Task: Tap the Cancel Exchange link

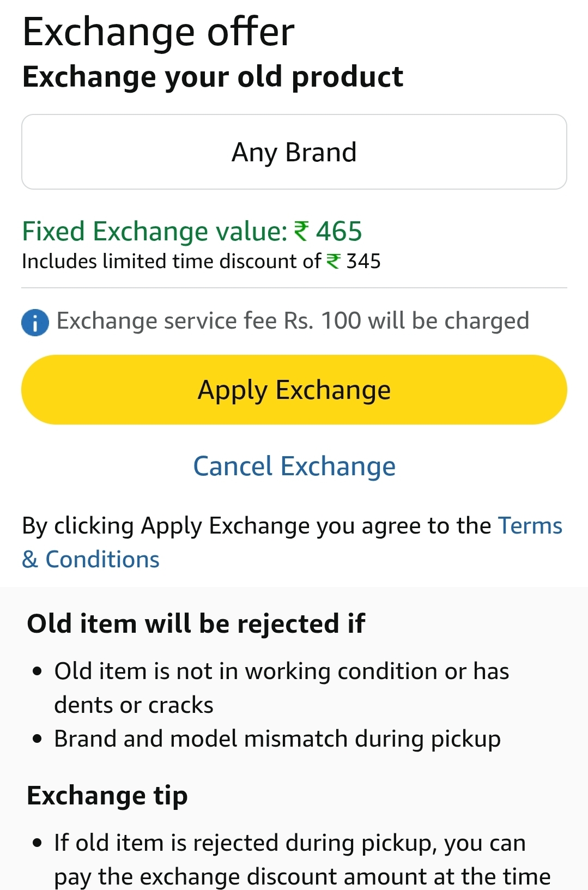Action: (294, 467)
